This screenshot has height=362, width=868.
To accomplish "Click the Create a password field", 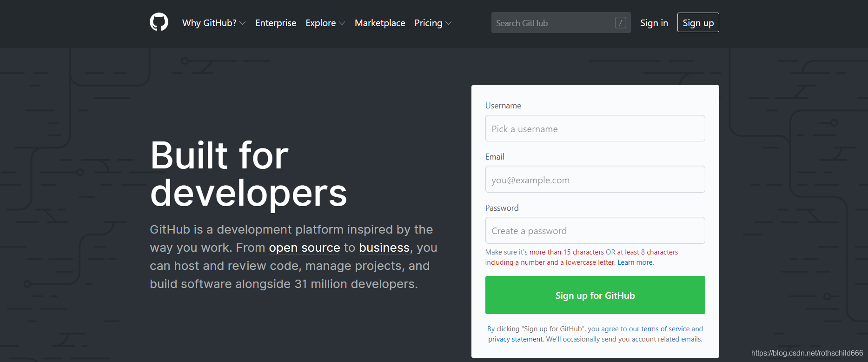I will pyautogui.click(x=595, y=230).
